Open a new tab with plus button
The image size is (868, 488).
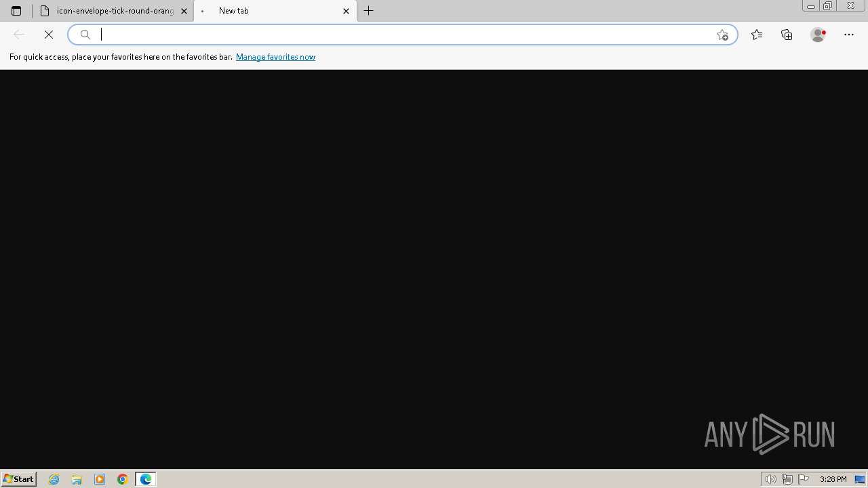(x=369, y=11)
